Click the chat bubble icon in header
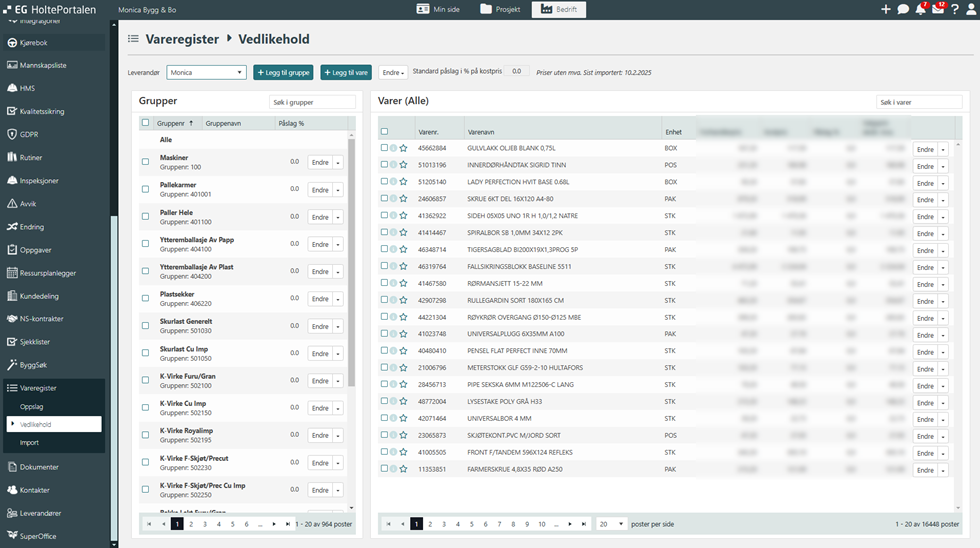This screenshot has height=548, width=980. pos(903,9)
